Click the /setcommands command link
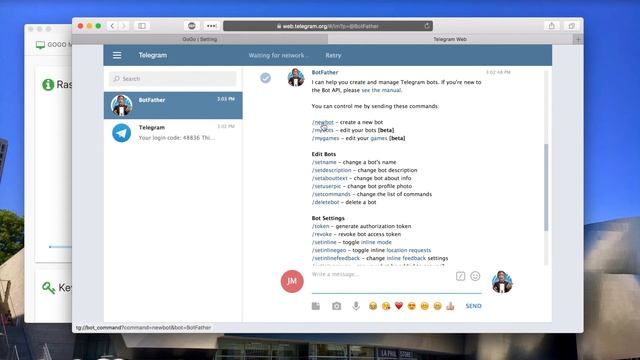Viewport: 640px width, 360px height. tap(331, 194)
